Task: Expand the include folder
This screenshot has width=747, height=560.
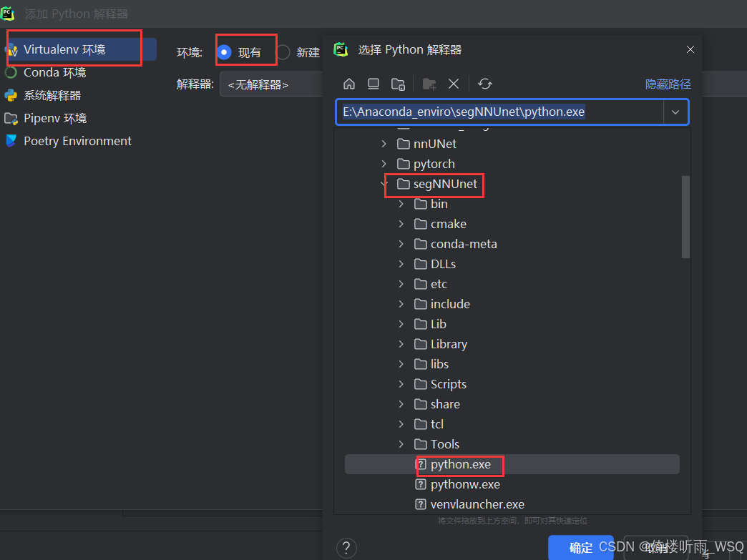Action: (401, 304)
